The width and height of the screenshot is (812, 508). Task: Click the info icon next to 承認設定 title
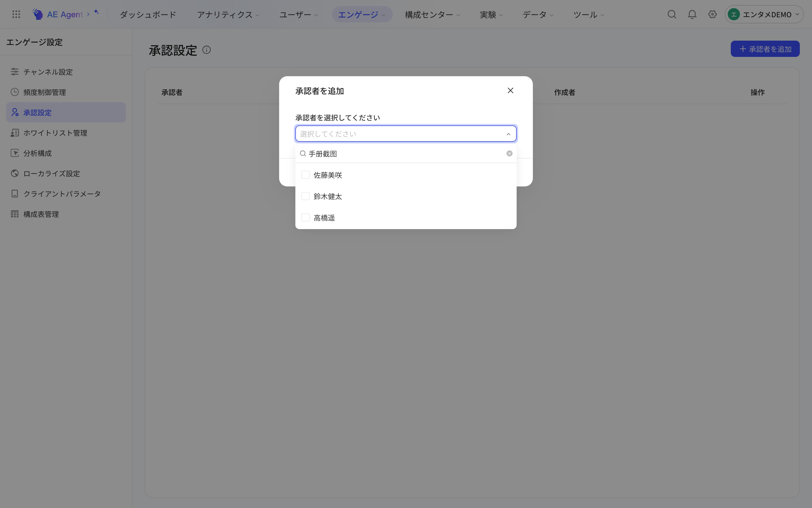pos(206,50)
